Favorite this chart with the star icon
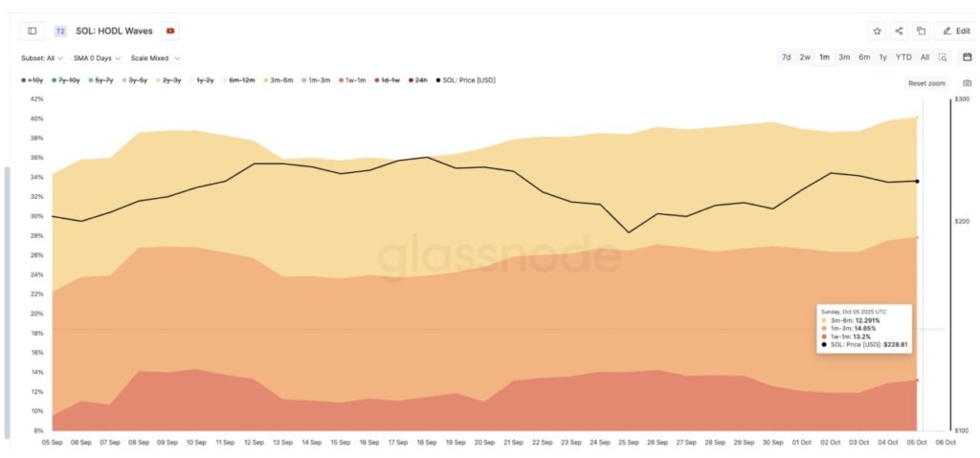 [877, 31]
